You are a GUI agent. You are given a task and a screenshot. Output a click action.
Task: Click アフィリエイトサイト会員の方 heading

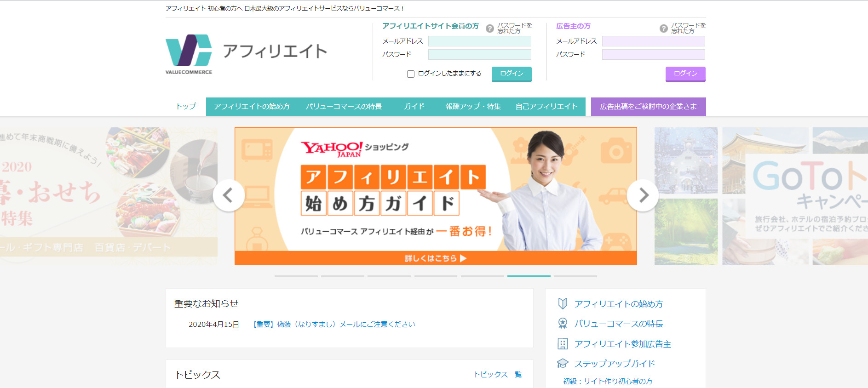pos(431,26)
